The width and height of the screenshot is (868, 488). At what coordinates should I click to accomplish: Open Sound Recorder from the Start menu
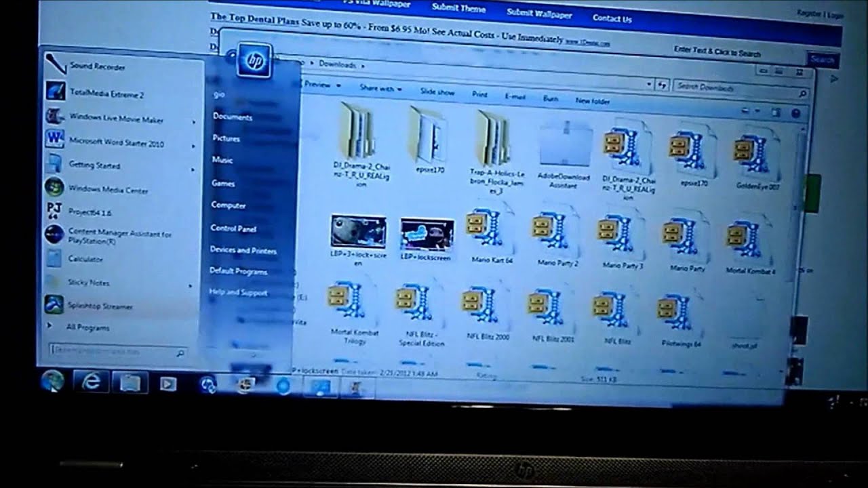pyautogui.click(x=97, y=67)
